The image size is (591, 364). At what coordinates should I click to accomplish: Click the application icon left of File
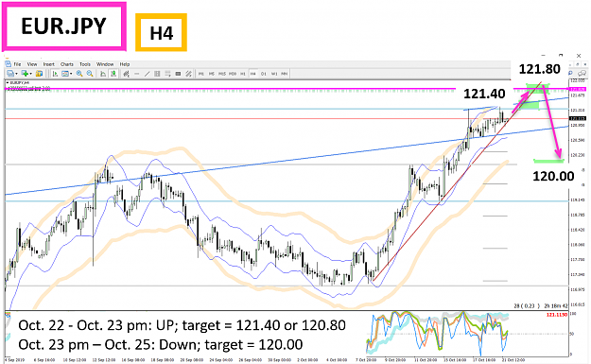point(9,64)
